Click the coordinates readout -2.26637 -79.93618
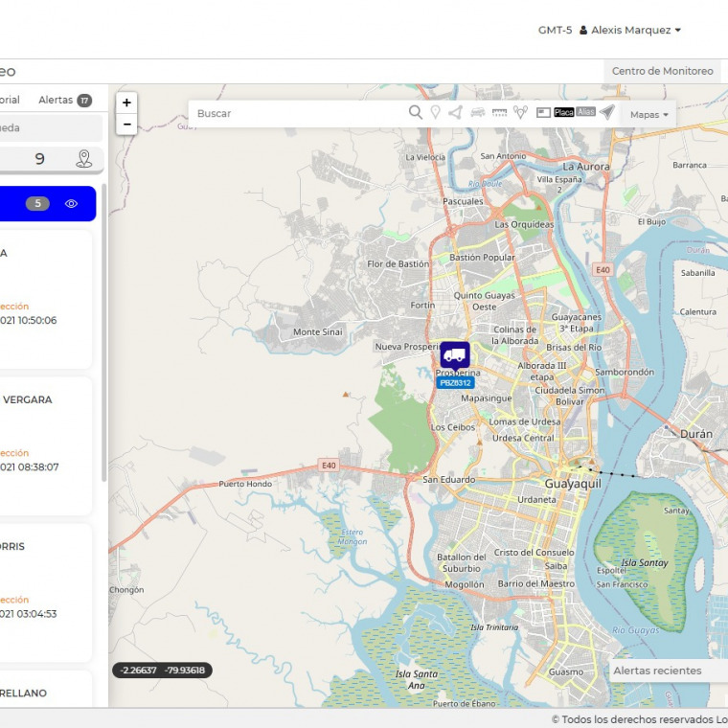This screenshot has height=728, width=728. [x=162, y=670]
